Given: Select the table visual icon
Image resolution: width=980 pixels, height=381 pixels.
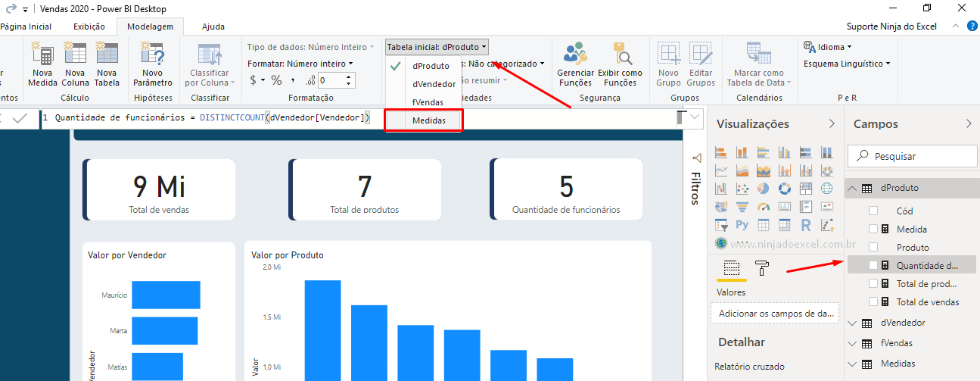Looking at the screenshot, I should pos(764,225).
